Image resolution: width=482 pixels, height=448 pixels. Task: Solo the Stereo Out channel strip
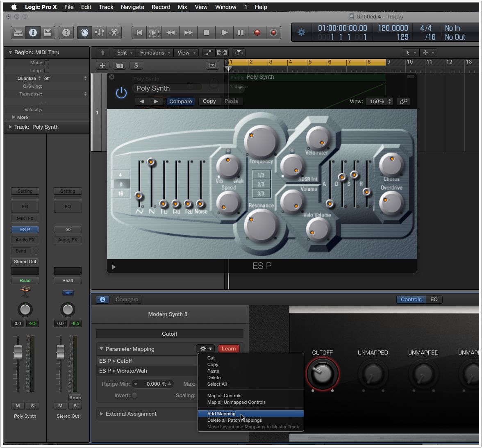(x=75, y=406)
